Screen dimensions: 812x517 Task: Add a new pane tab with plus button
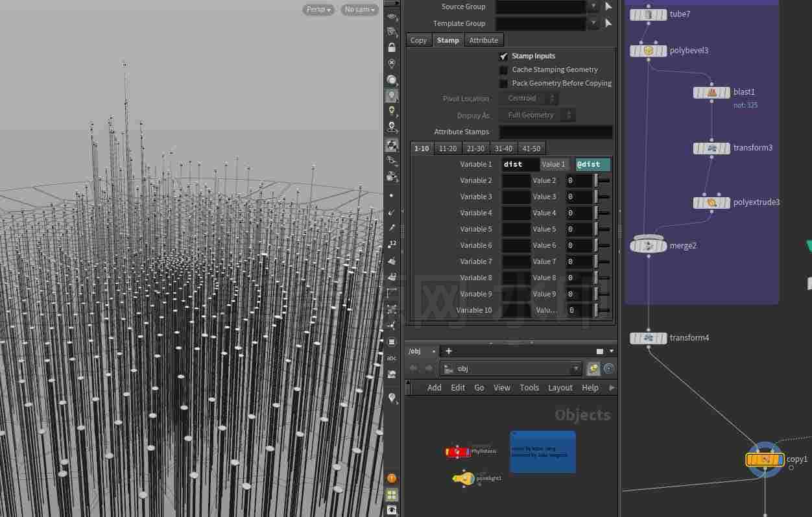(448, 351)
